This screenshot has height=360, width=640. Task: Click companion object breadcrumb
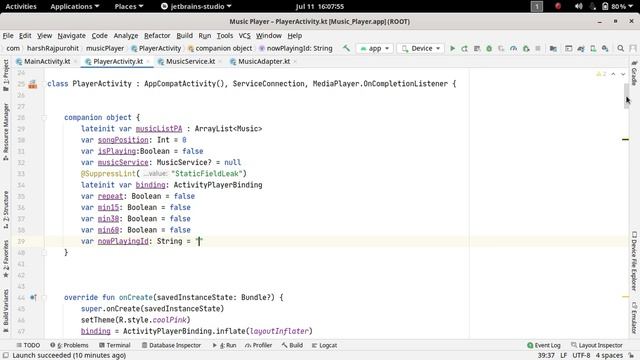tap(220, 48)
